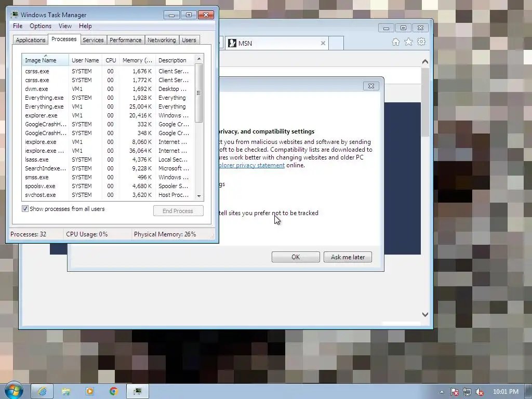This screenshot has width=532, height=399.
Task: Click the Ask me later button
Action: [348, 257]
